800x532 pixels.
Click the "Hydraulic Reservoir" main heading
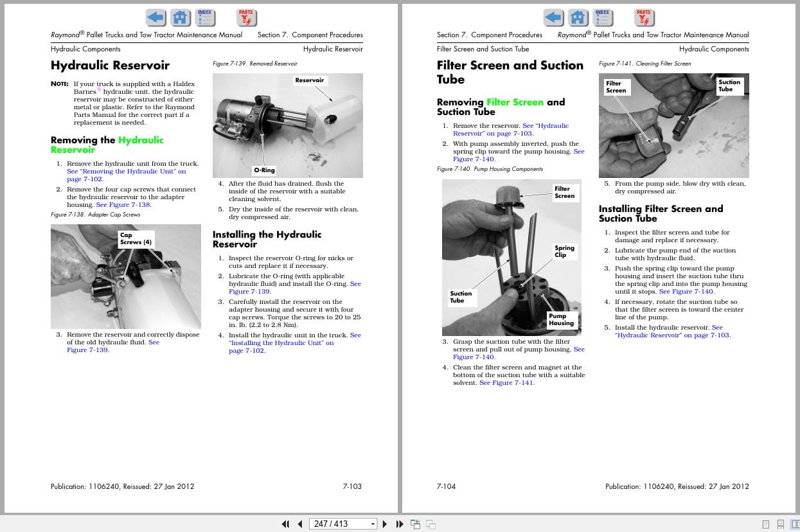tap(110, 66)
